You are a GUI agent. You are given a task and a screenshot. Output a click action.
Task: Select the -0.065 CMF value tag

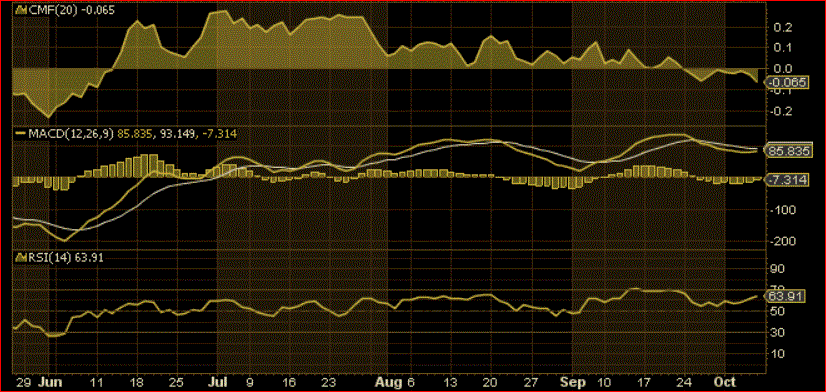pyautogui.click(x=786, y=82)
